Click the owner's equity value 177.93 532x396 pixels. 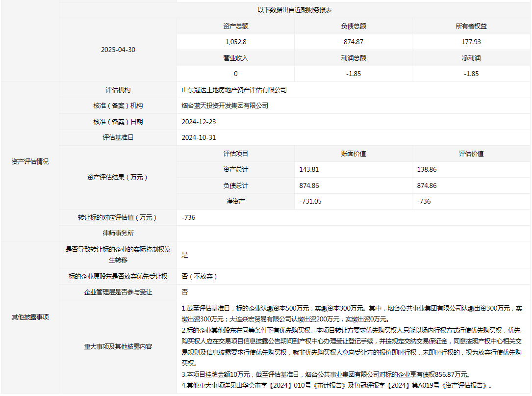coord(471,42)
